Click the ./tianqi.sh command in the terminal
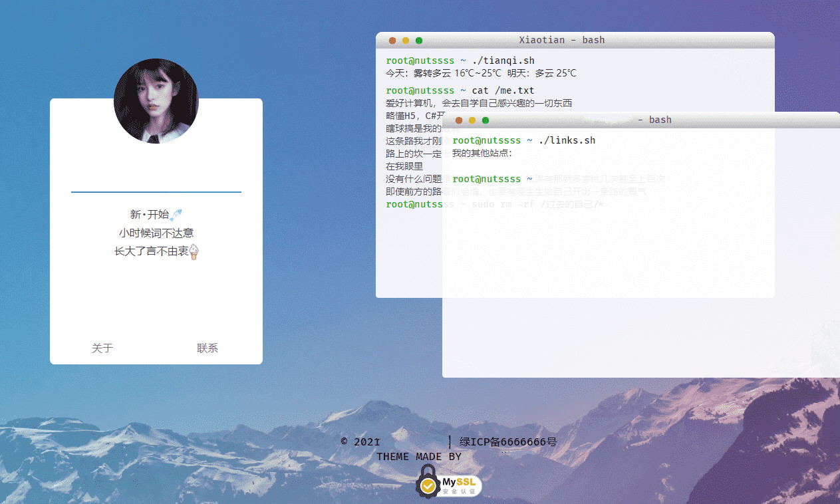The width and height of the screenshot is (840, 504). click(x=503, y=61)
